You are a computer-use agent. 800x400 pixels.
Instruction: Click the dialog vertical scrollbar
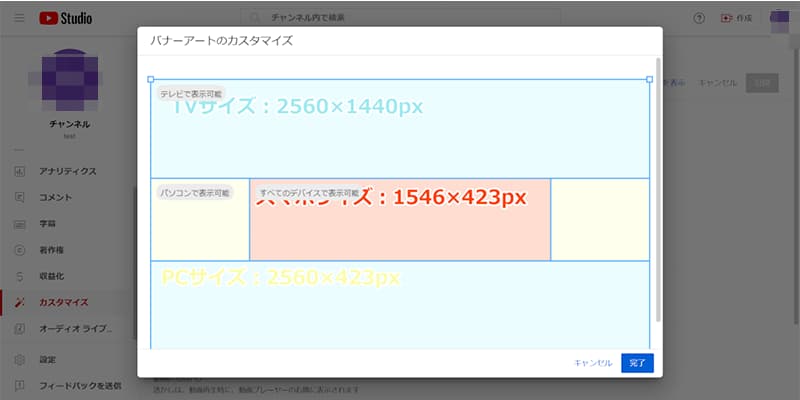coord(658,190)
